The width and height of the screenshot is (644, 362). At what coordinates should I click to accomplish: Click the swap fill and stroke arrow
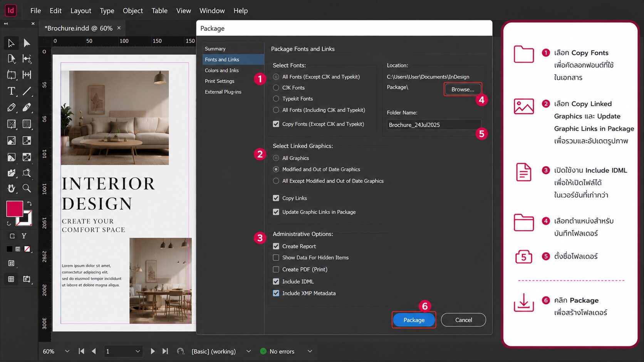(x=29, y=204)
